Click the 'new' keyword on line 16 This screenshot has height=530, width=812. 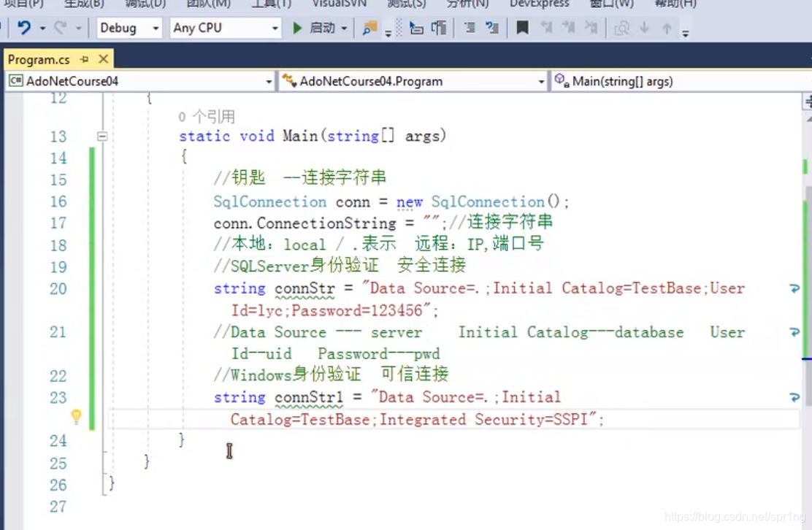coord(409,202)
